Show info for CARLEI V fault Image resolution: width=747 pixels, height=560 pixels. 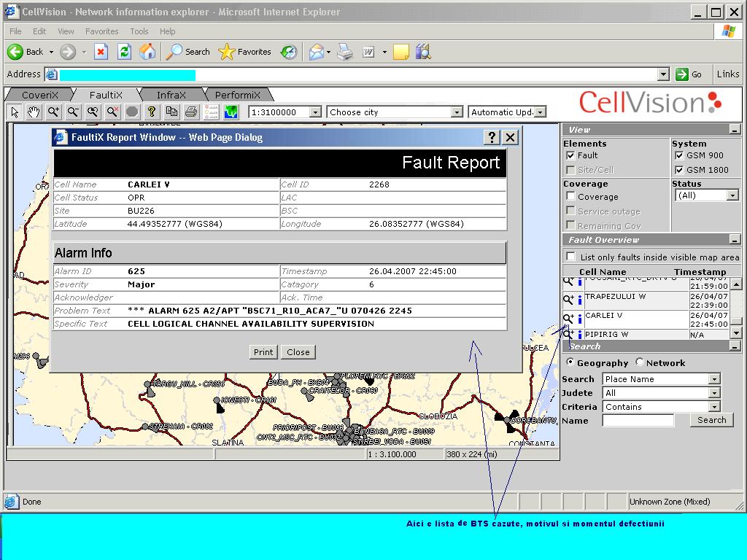[x=580, y=319]
